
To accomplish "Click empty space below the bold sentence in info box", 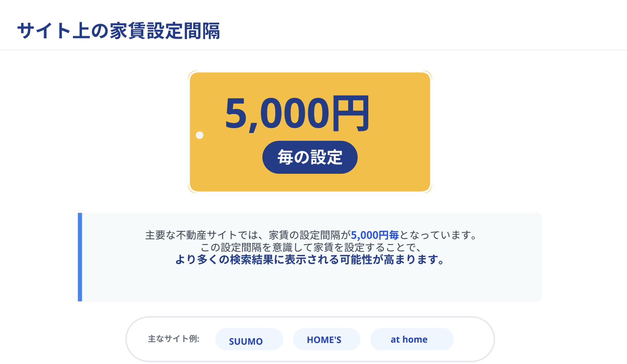I will click(x=310, y=284).
